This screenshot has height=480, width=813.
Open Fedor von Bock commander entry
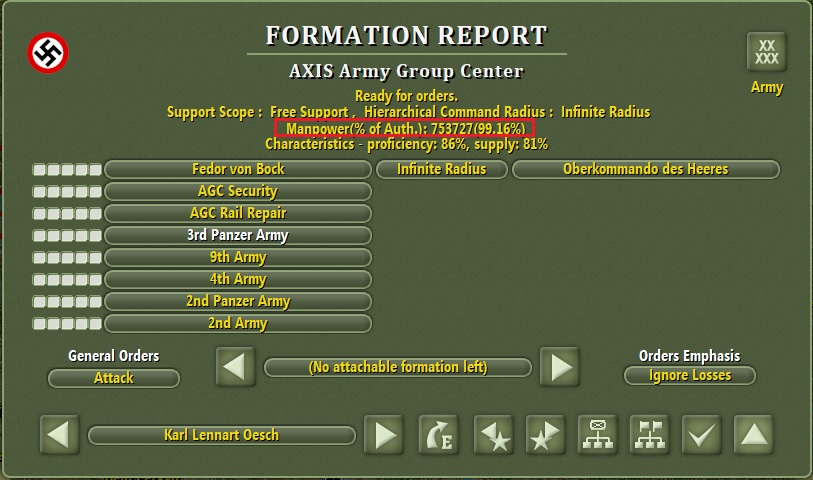tap(238, 170)
